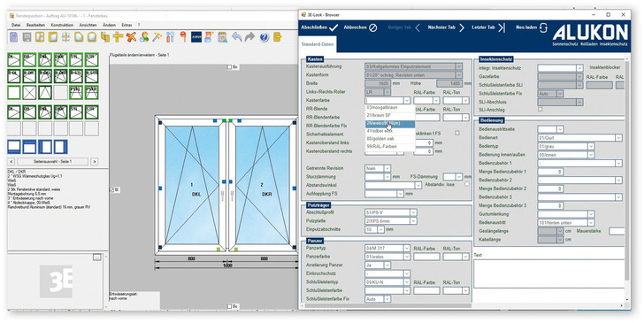This screenshot has height=323, width=644.
Task: Select the X-crossed fixed sash type thumbnail
Action: pos(29,92)
